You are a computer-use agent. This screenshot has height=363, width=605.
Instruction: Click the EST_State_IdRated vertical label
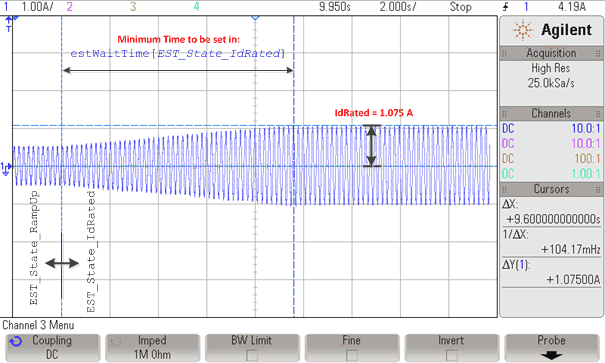[91, 252]
